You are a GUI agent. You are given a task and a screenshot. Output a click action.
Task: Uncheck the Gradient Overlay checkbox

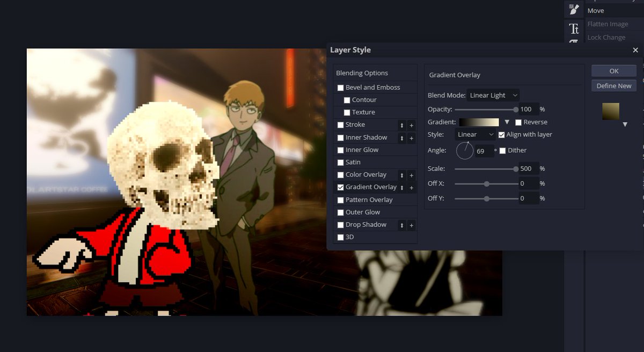[340, 187]
